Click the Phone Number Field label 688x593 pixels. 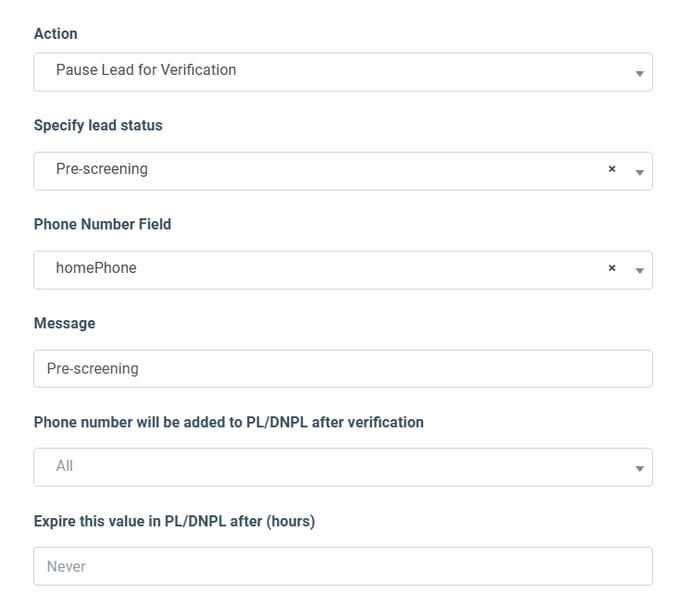click(x=103, y=224)
